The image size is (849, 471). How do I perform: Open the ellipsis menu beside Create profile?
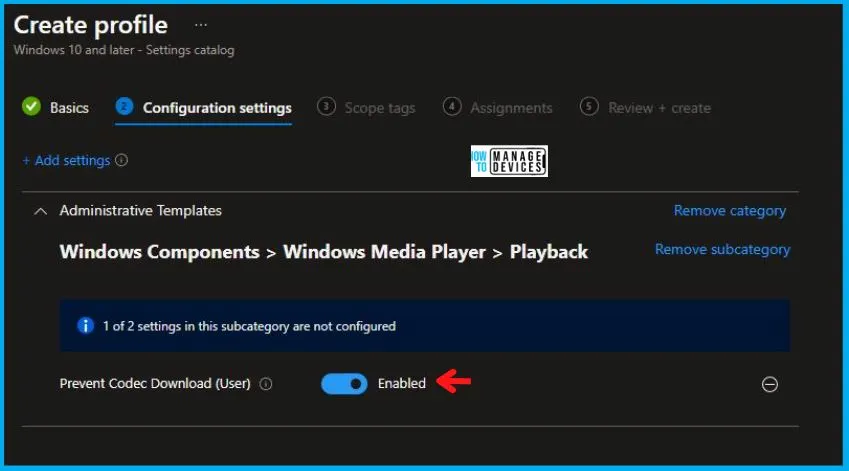point(201,25)
